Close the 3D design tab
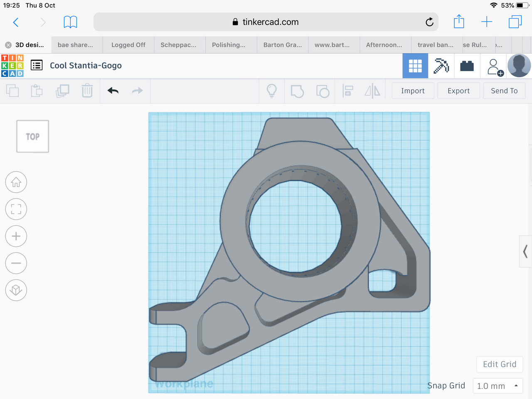 (8, 45)
